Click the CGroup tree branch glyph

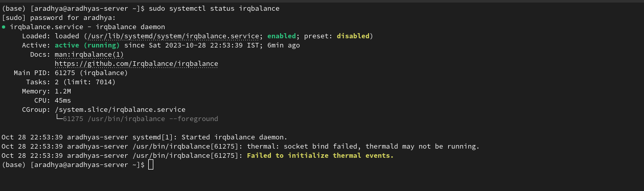59,118
